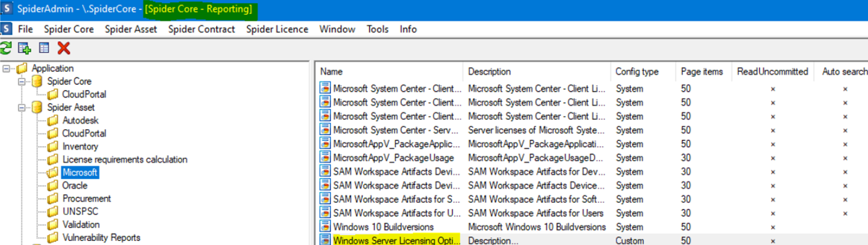Click the report icon beside SAM Workspace Artifacts for U...

click(x=325, y=213)
